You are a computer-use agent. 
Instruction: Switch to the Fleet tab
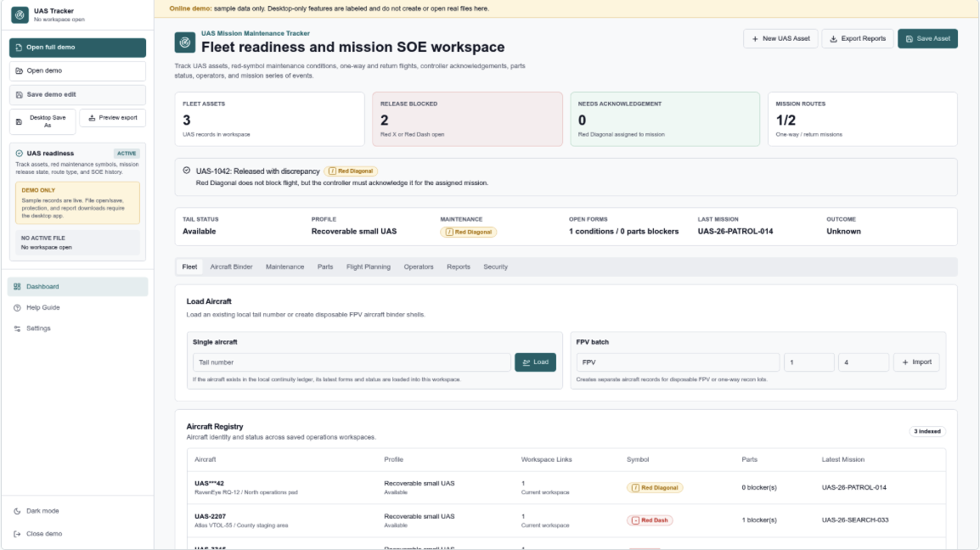click(189, 267)
